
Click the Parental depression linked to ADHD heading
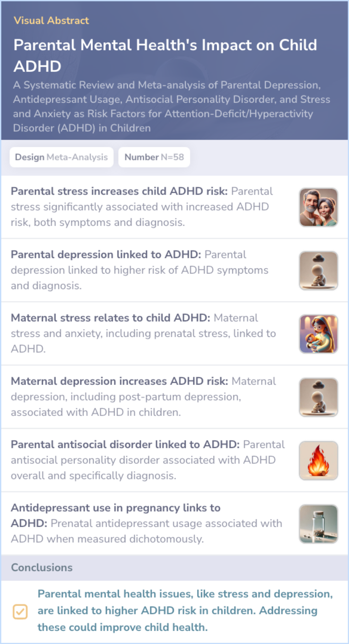pos(106,254)
